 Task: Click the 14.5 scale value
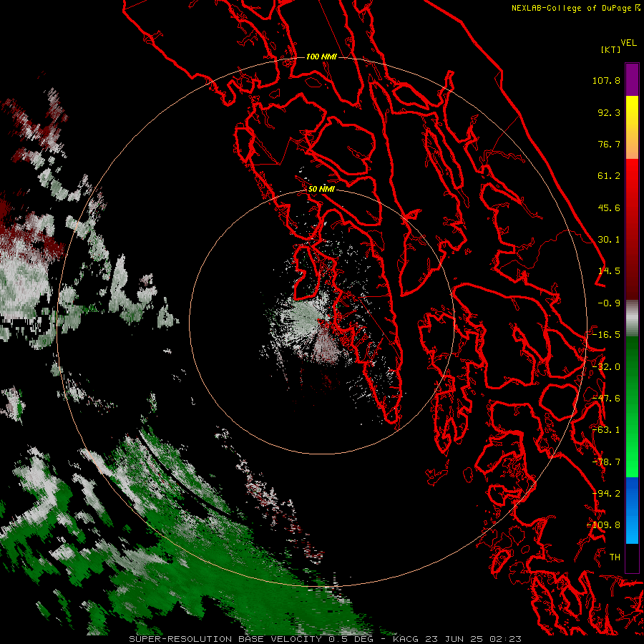point(609,271)
